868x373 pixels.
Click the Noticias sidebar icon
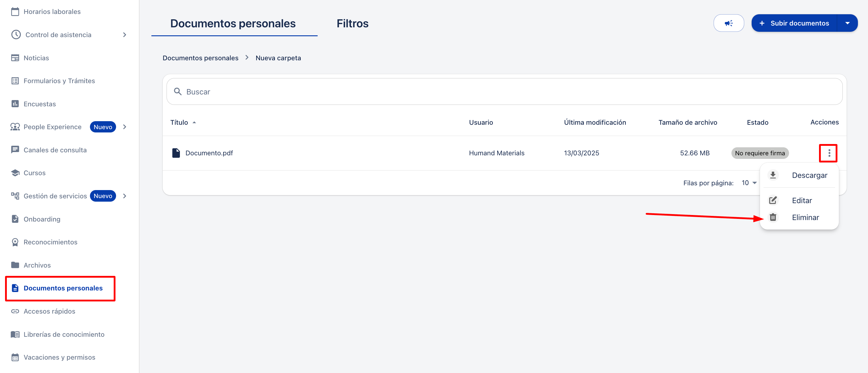pyautogui.click(x=15, y=58)
